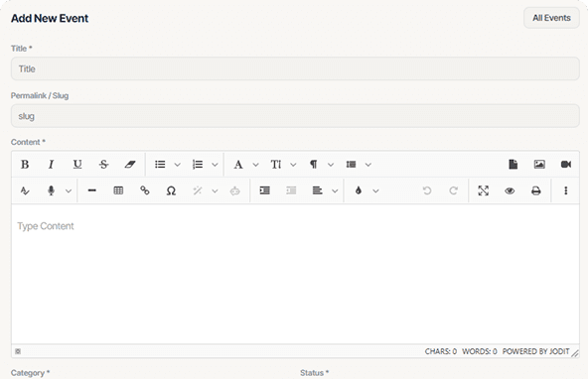Toggle preview with eye icon
This screenshot has width=588, height=379.
[510, 191]
